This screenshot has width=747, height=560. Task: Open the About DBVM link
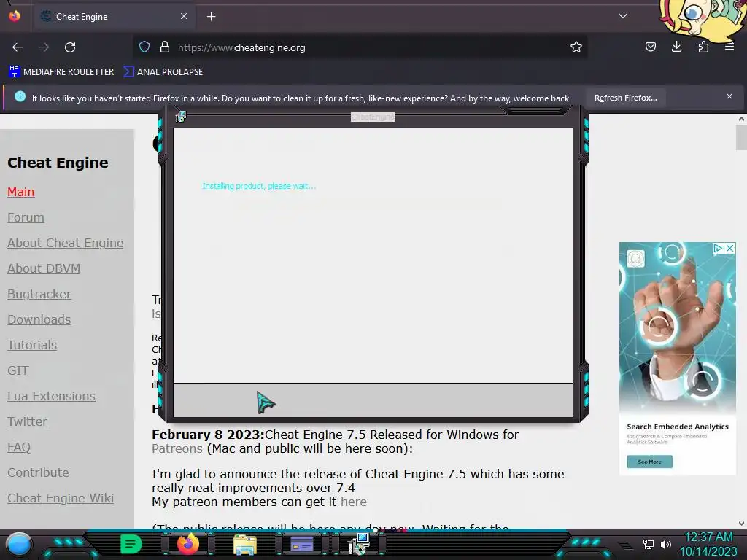point(44,268)
